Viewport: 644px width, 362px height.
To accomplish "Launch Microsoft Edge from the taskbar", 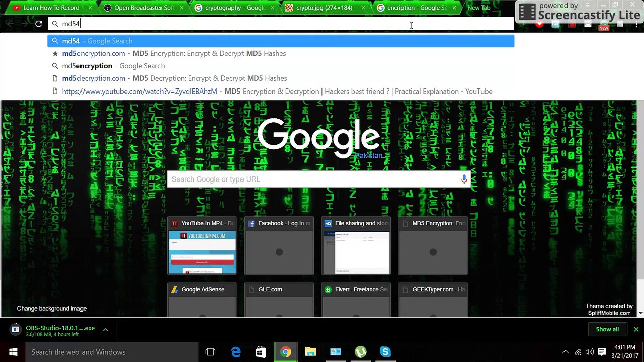I will (235, 352).
